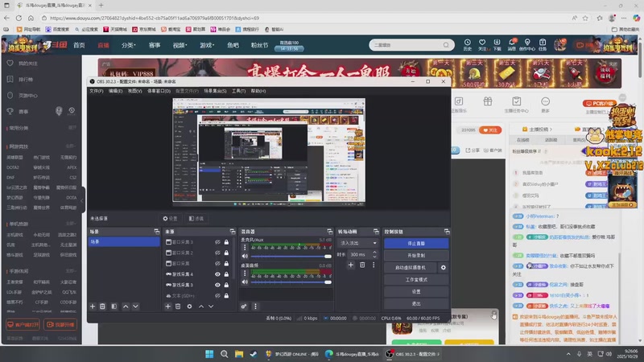644x362 pixels.
Task: Move scene down in Scenes dock
Action: click(135, 306)
